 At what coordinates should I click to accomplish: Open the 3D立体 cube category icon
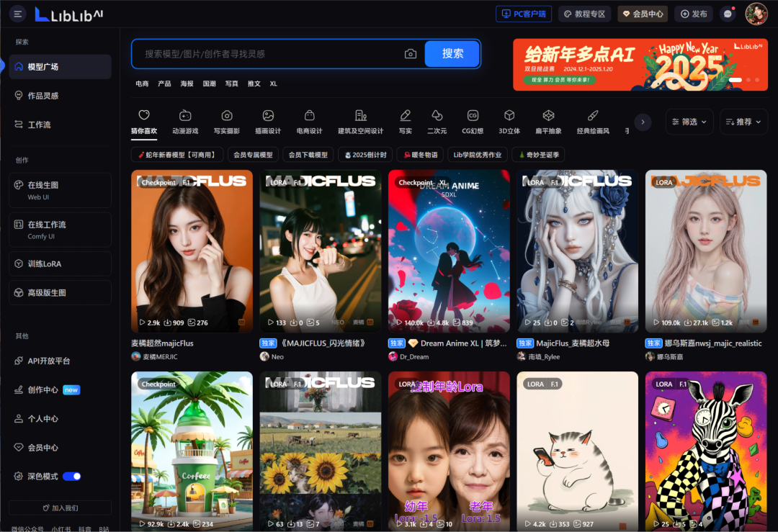pyautogui.click(x=509, y=117)
